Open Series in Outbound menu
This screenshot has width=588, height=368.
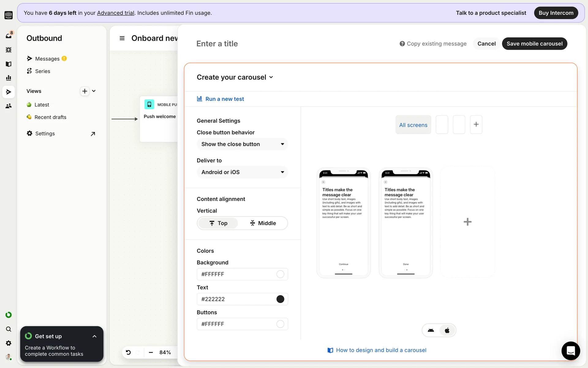click(43, 71)
